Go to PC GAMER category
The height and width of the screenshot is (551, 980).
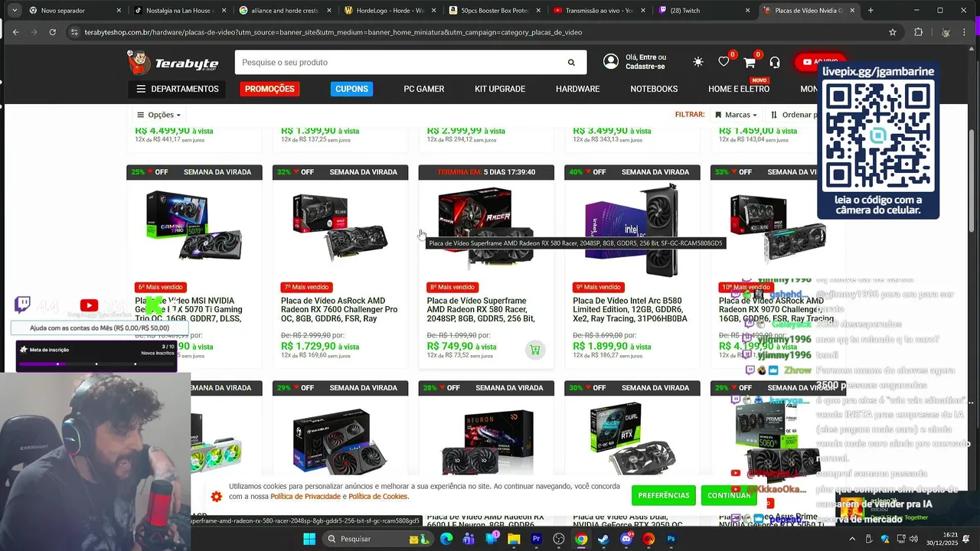pyautogui.click(x=424, y=89)
